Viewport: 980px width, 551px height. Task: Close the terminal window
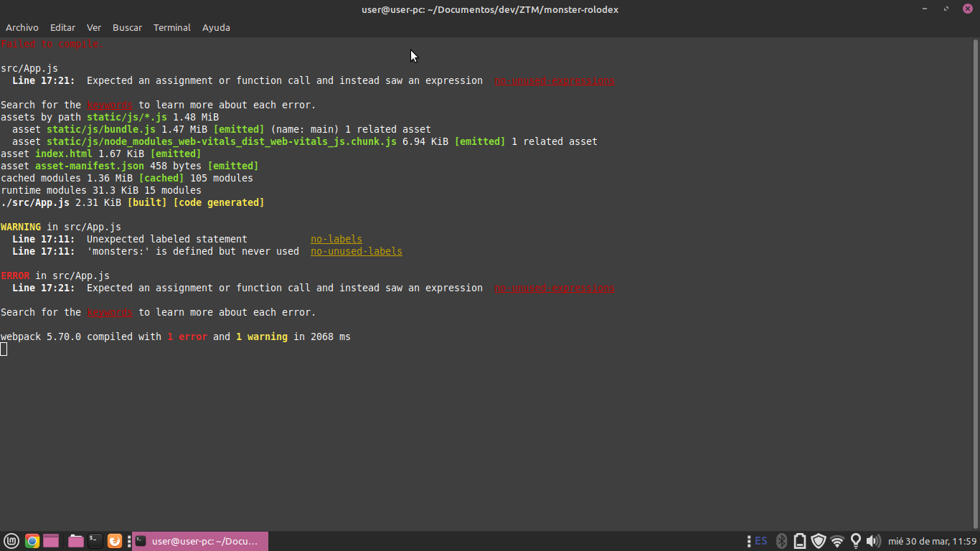tap(967, 9)
